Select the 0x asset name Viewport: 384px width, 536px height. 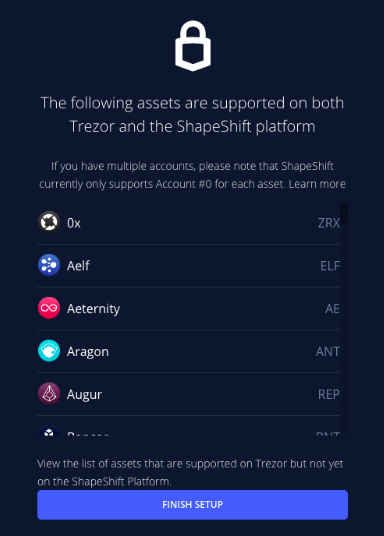tap(74, 223)
